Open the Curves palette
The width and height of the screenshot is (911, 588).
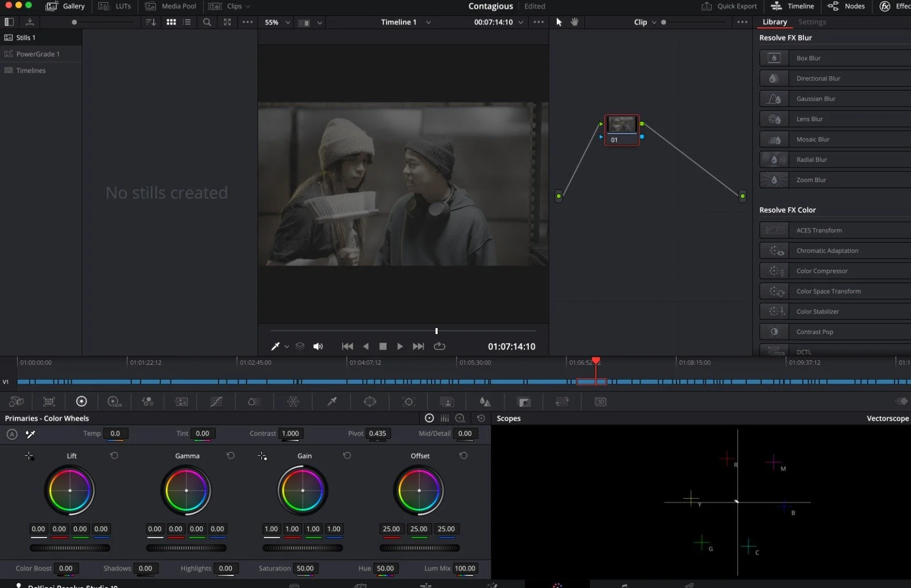(216, 402)
